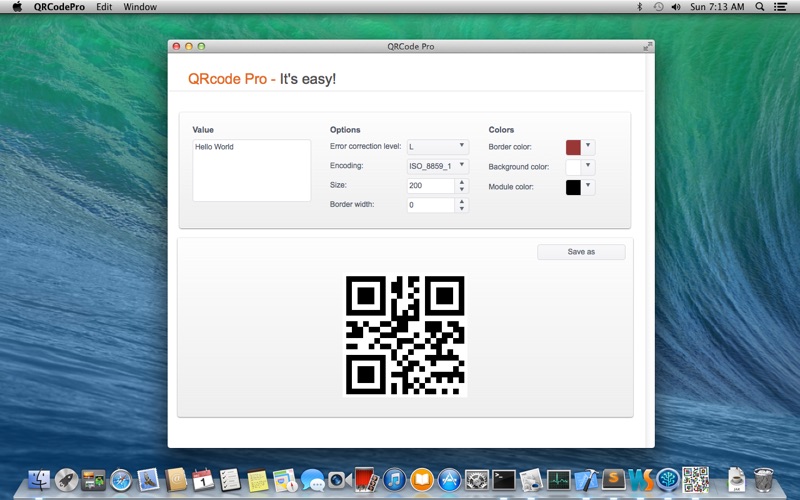Open Contacts address book in dock
The width and height of the screenshot is (800, 500).
click(x=176, y=480)
